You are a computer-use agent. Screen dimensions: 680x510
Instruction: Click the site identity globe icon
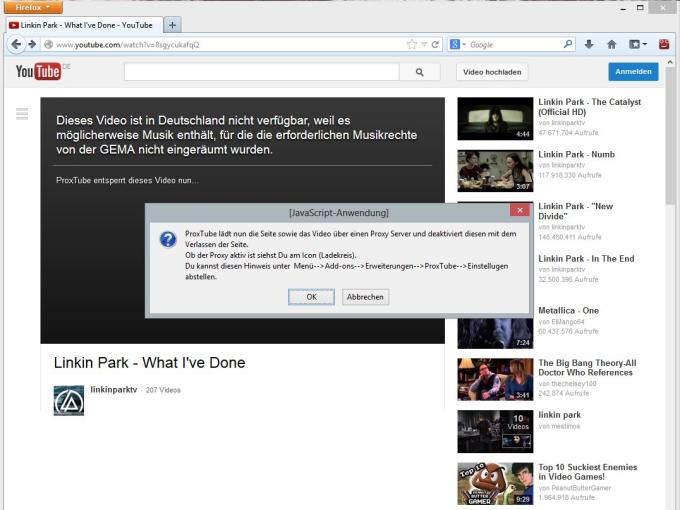pos(49,44)
